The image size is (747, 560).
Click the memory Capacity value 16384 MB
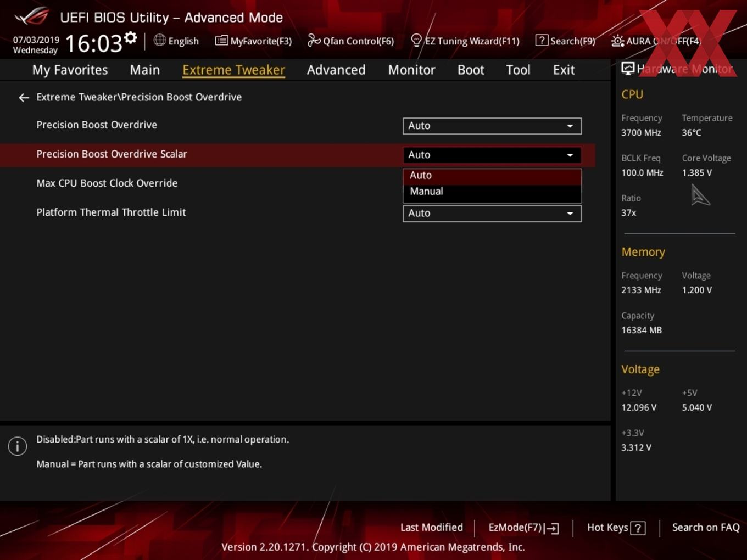(x=642, y=331)
